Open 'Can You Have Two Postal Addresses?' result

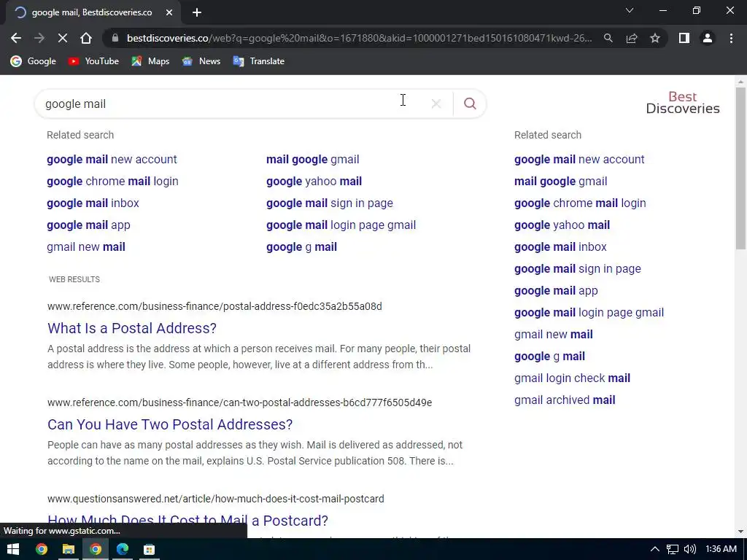click(170, 424)
